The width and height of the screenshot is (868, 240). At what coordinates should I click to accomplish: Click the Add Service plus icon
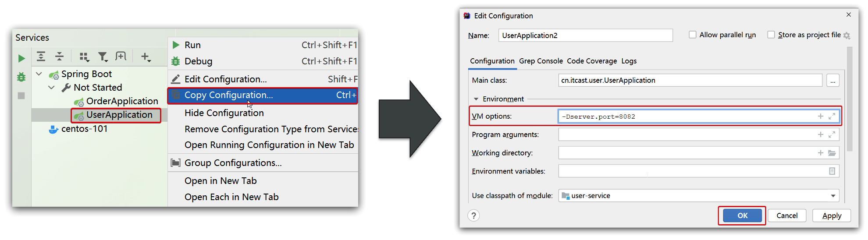(146, 56)
